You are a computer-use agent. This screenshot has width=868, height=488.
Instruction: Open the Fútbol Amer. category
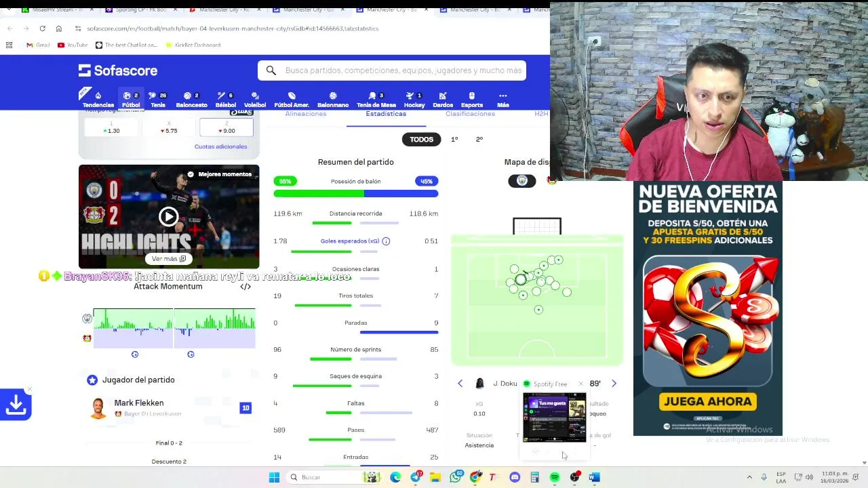click(x=292, y=100)
